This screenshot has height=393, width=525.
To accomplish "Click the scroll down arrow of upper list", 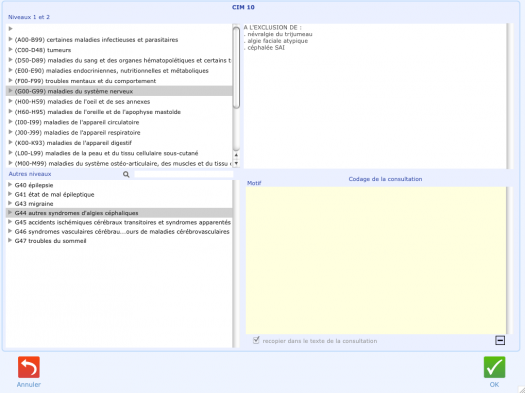I will tap(236, 163).
